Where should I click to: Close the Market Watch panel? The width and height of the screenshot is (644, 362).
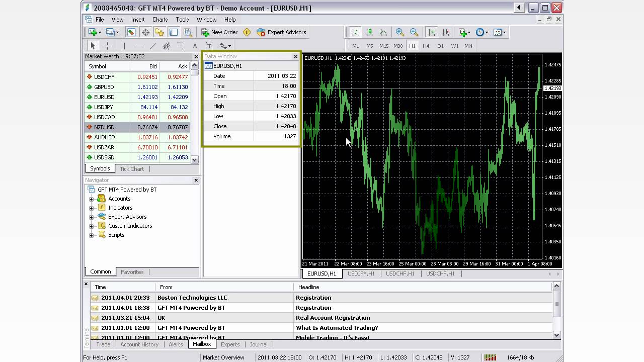[x=196, y=56]
